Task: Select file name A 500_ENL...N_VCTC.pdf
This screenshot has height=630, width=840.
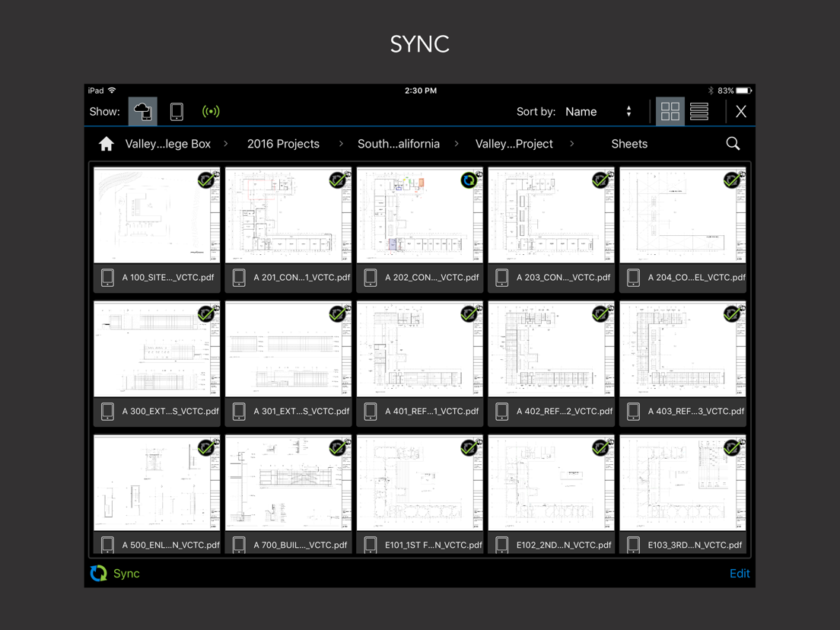Action: [171, 545]
